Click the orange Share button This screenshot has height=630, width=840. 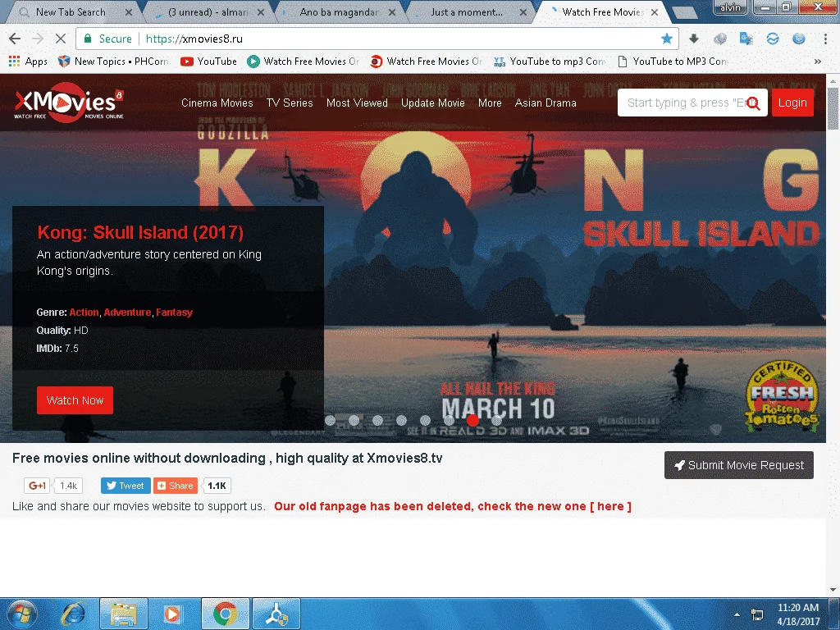[176, 486]
